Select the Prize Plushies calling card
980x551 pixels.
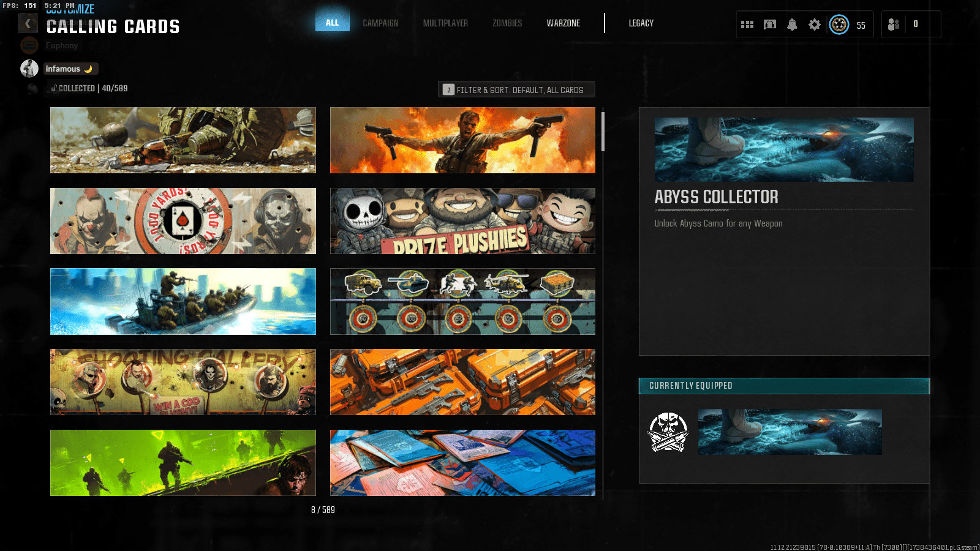pos(462,221)
